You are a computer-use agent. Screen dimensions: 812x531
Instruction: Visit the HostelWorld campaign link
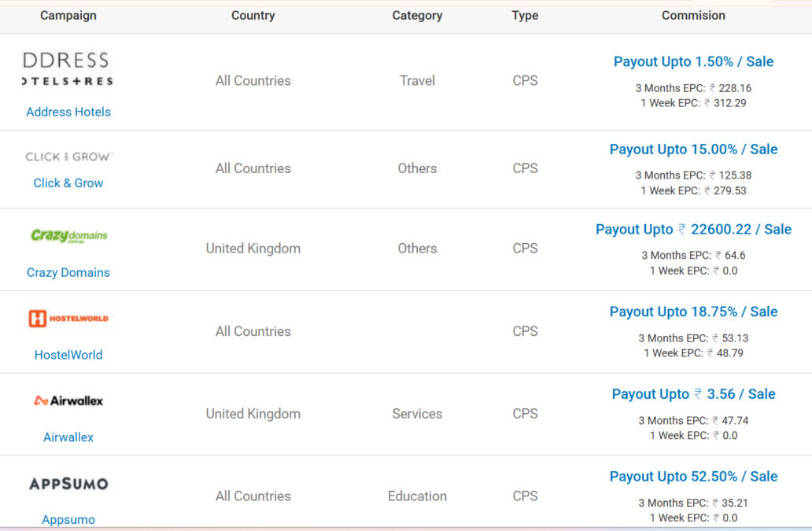tap(68, 355)
